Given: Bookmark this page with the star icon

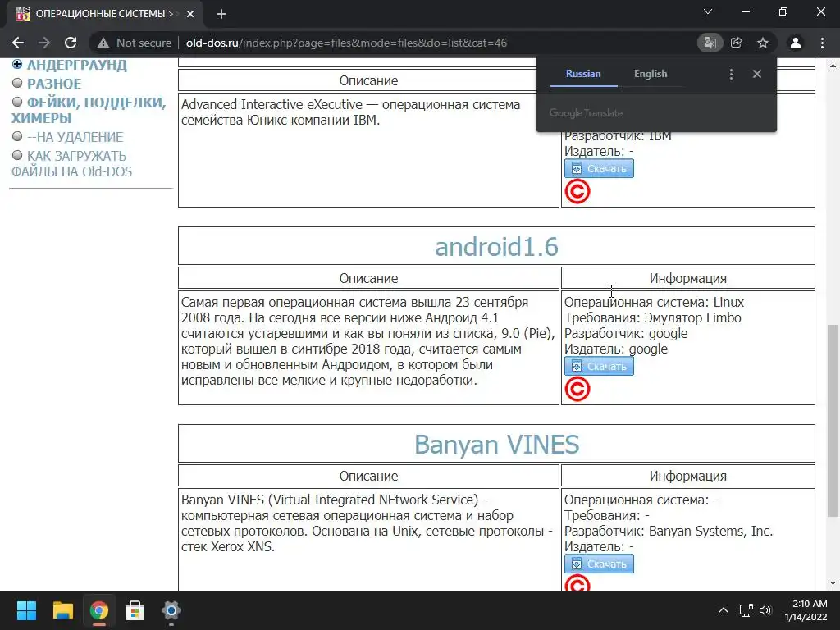Looking at the screenshot, I should (x=763, y=43).
